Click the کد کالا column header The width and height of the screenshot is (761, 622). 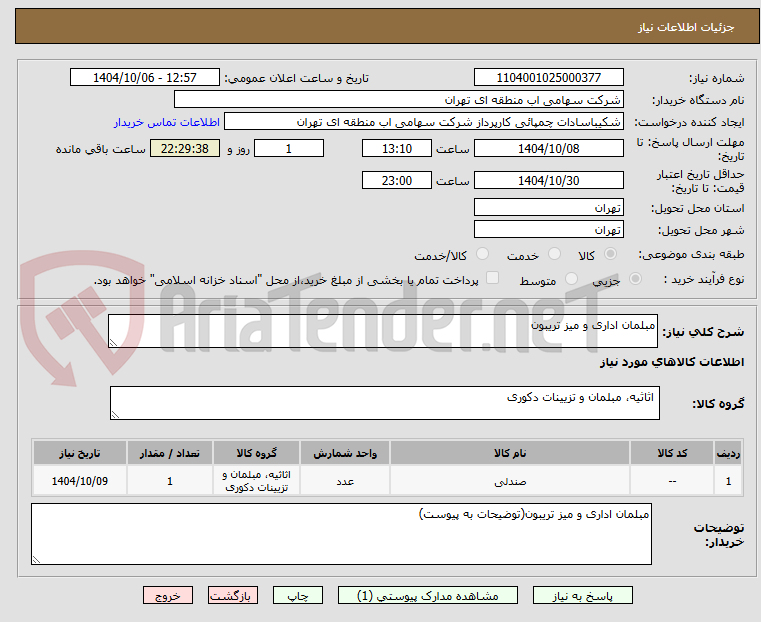[672, 453]
